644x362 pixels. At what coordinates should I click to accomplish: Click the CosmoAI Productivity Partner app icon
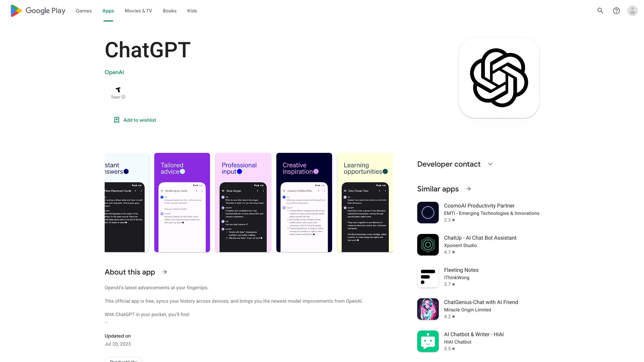(428, 212)
